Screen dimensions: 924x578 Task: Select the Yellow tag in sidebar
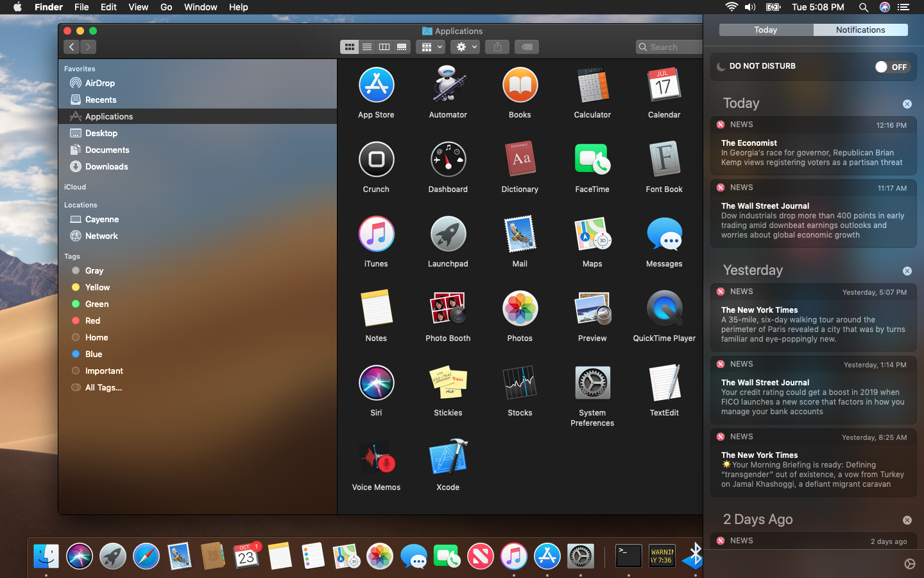point(98,287)
